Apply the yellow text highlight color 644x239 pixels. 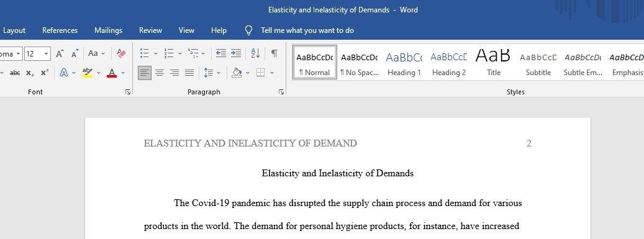(x=87, y=73)
